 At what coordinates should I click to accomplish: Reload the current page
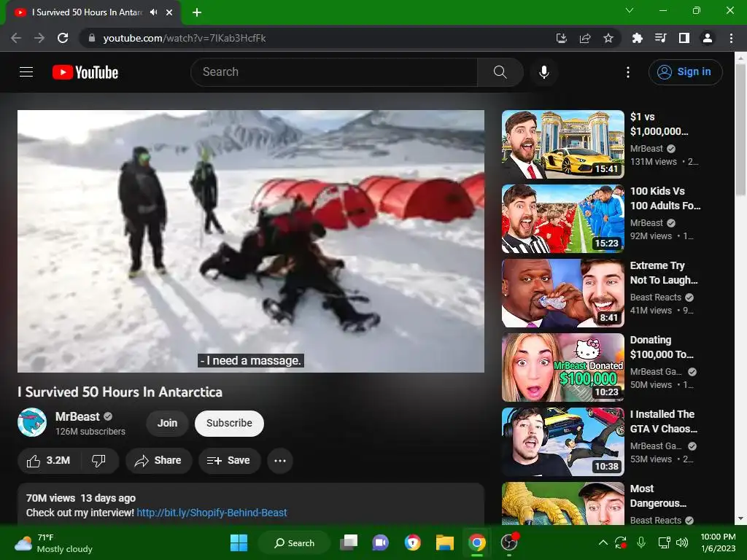click(x=63, y=38)
